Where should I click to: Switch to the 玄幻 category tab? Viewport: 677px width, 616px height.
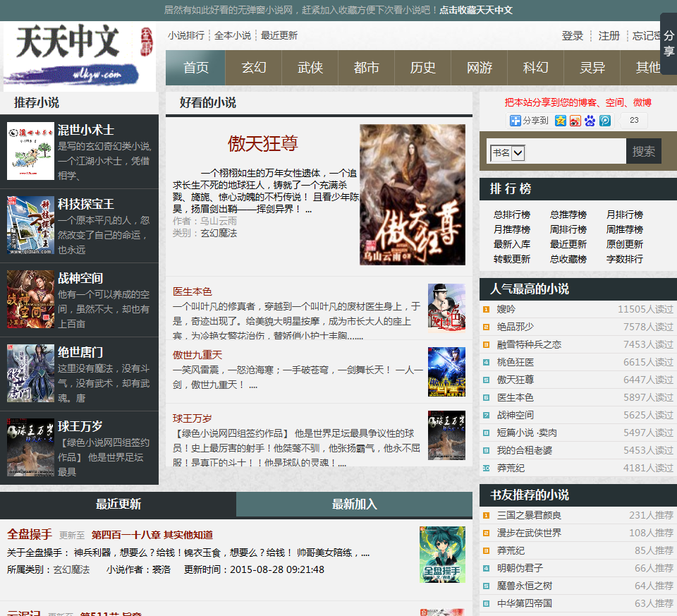point(254,68)
